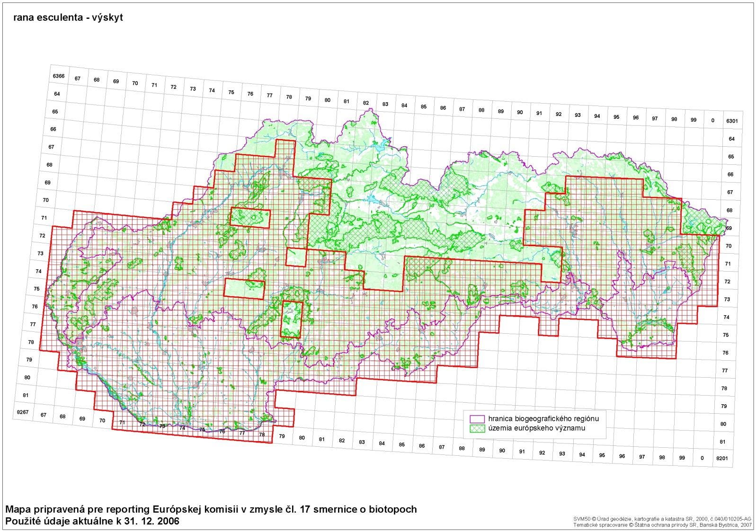756x532 pixels.
Task: Click the 0 label beside 6301
Action: point(712,121)
